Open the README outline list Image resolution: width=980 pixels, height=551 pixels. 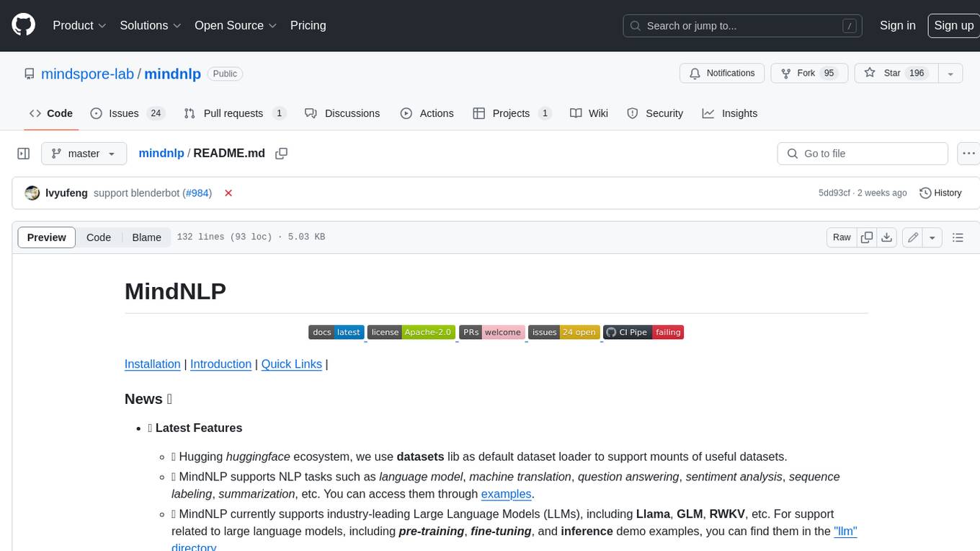958,237
